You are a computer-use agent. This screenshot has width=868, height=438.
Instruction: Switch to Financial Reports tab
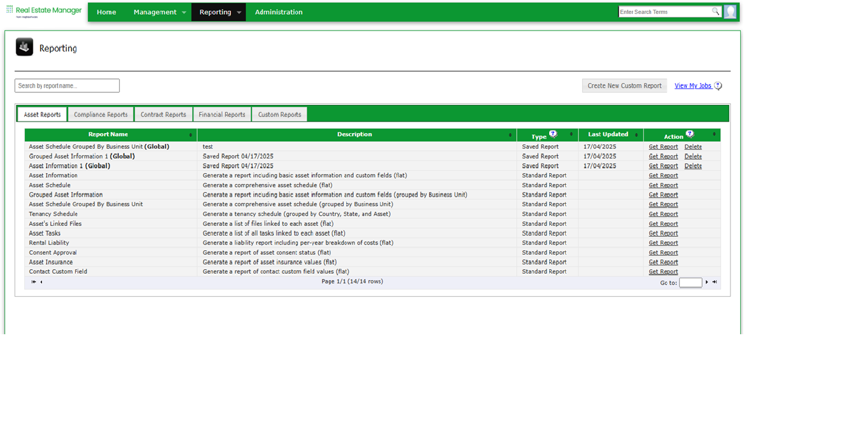[222, 115]
